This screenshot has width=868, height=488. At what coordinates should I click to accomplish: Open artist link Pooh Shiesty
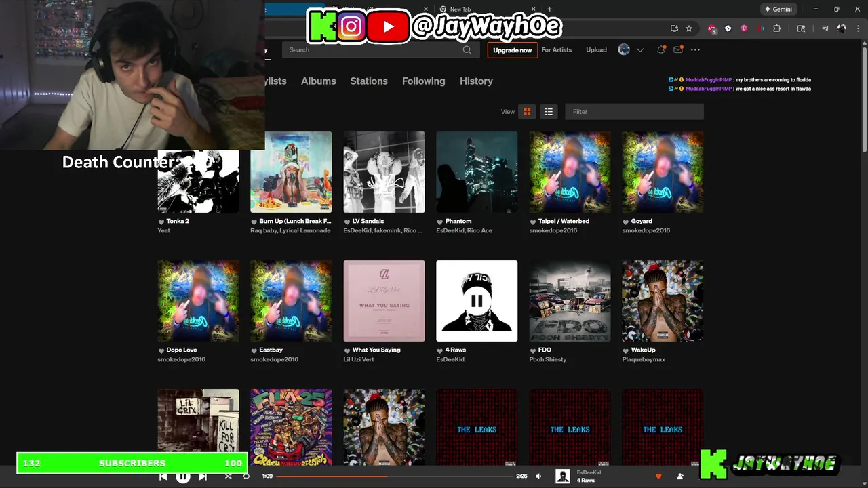(x=547, y=359)
